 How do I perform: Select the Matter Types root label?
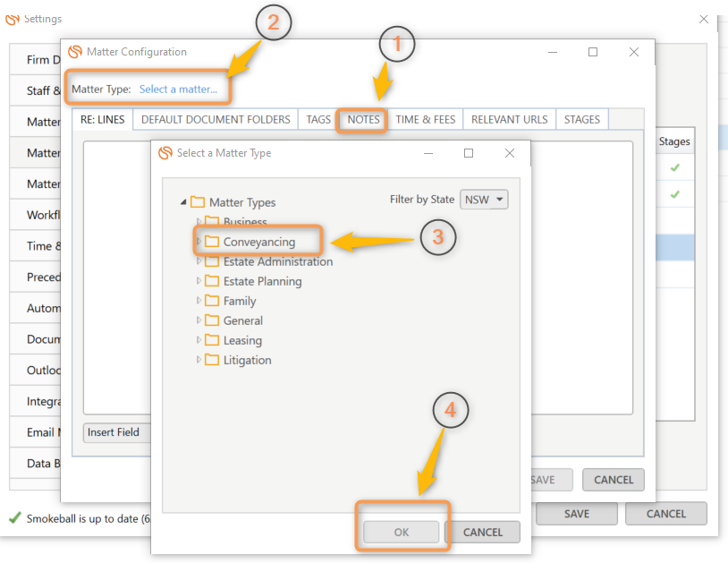click(242, 202)
